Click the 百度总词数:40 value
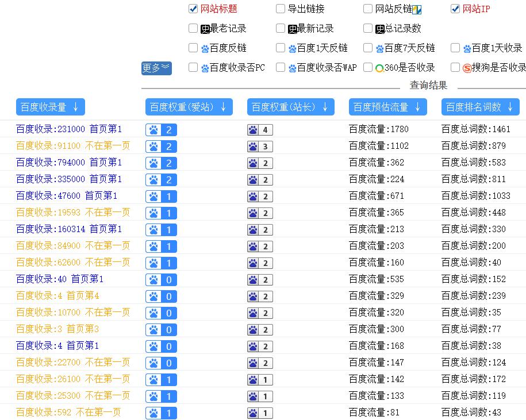The width and height of the screenshot is (526, 420). point(471,263)
